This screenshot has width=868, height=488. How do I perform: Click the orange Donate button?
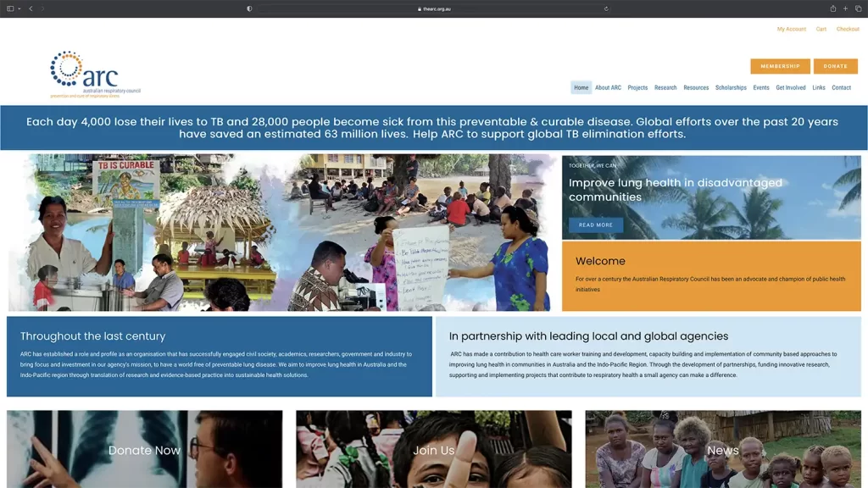[835, 66]
